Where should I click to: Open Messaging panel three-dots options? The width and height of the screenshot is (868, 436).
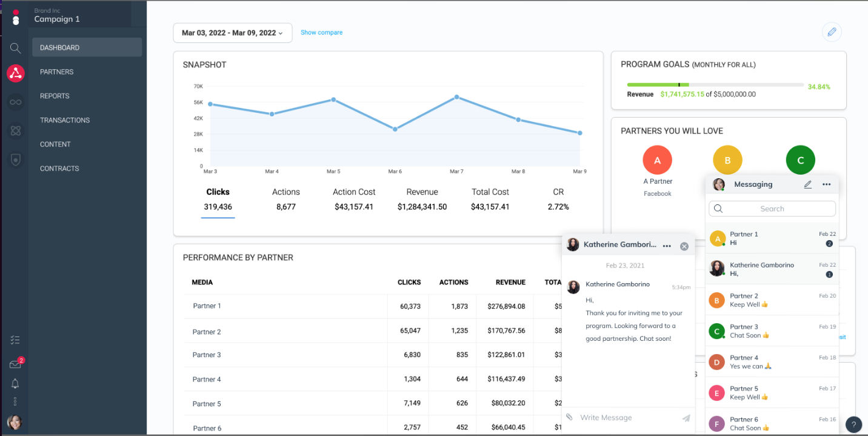(826, 184)
